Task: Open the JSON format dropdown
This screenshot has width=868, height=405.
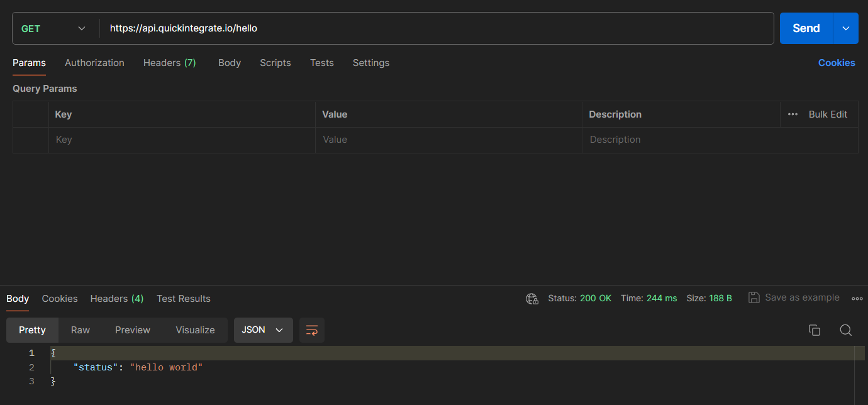Action: (x=263, y=330)
